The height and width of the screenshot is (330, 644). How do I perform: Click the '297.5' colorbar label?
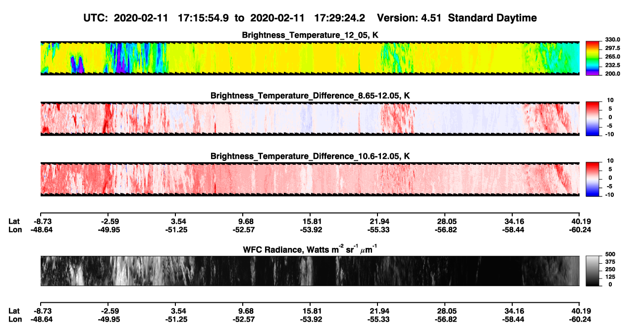coord(613,48)
